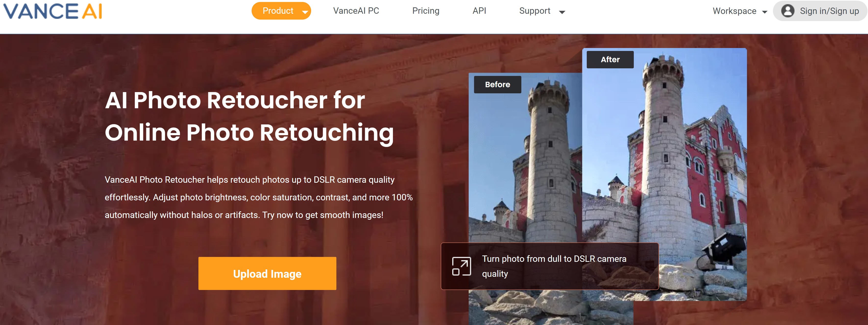Select the Before label tag

[497, 84]
